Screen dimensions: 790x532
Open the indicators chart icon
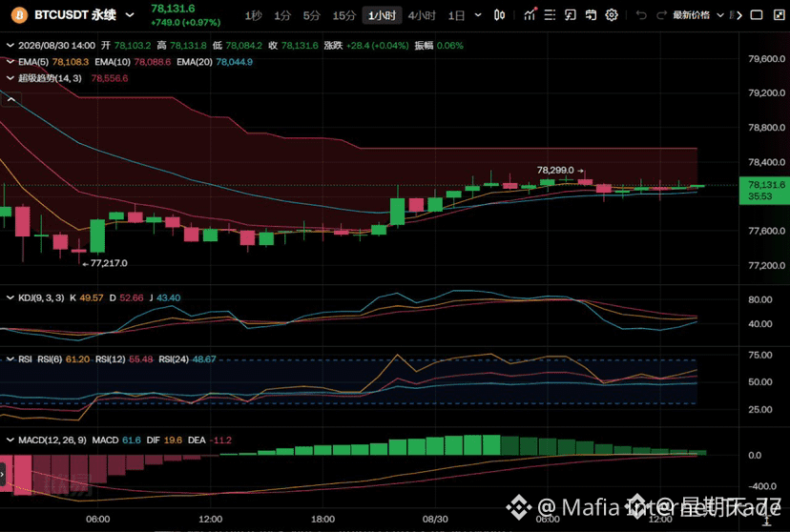click(530, 14)
